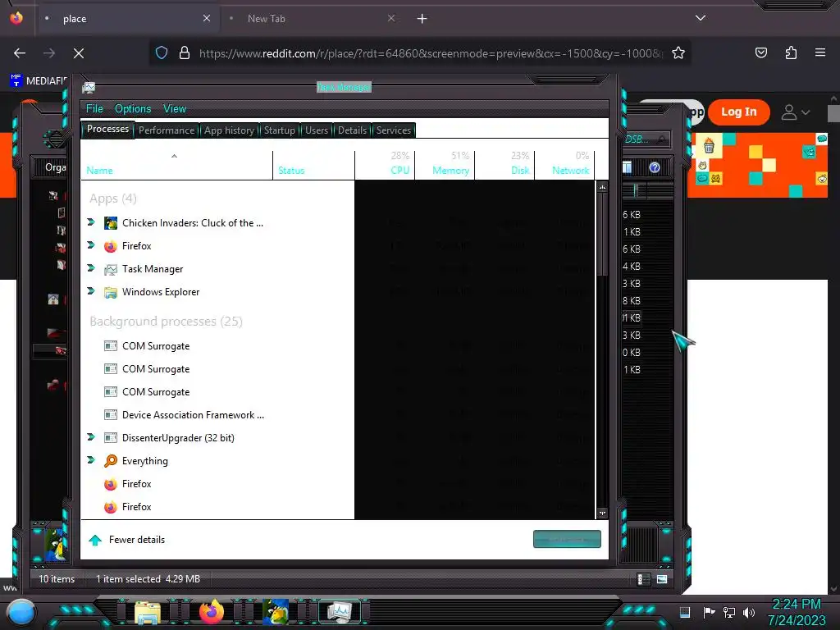This screenshot has width=840, height=630.
Task: Click the Task Manager vertical scrollbar thumb
Action: tap(602, 235)
